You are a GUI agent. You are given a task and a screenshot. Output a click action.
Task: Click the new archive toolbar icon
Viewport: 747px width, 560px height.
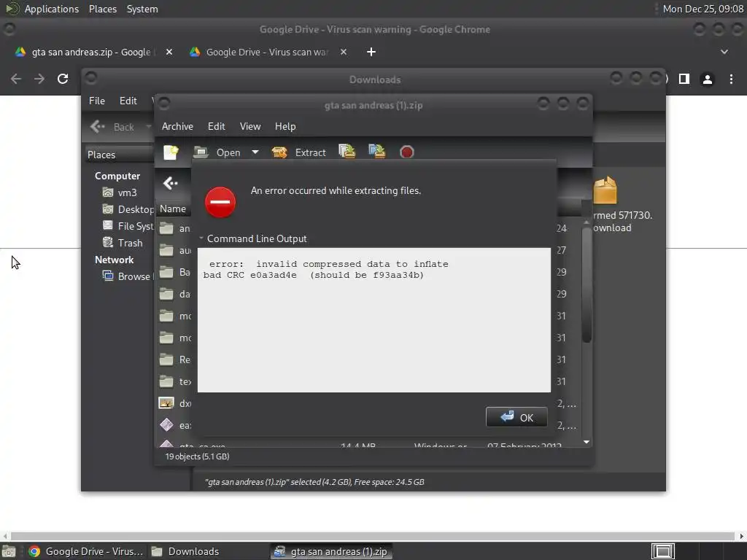[x=171, y=152]
